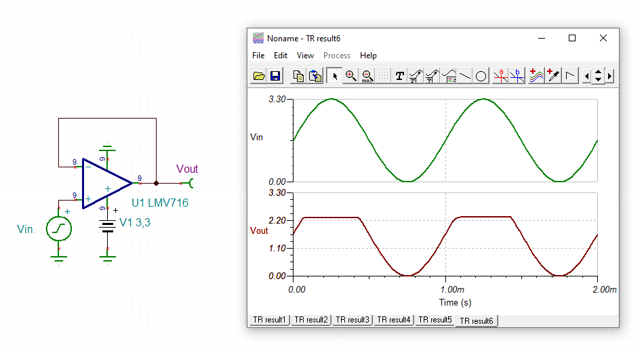Select the pointer arrow tool

[x=335, y=76]
